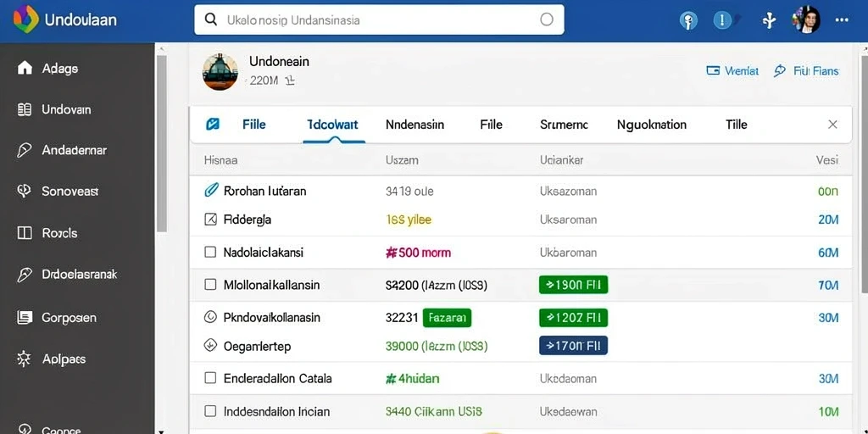Toggle the Fiddergja checkbox
Viewport: 868px width, 434px height.
point(210,220)
